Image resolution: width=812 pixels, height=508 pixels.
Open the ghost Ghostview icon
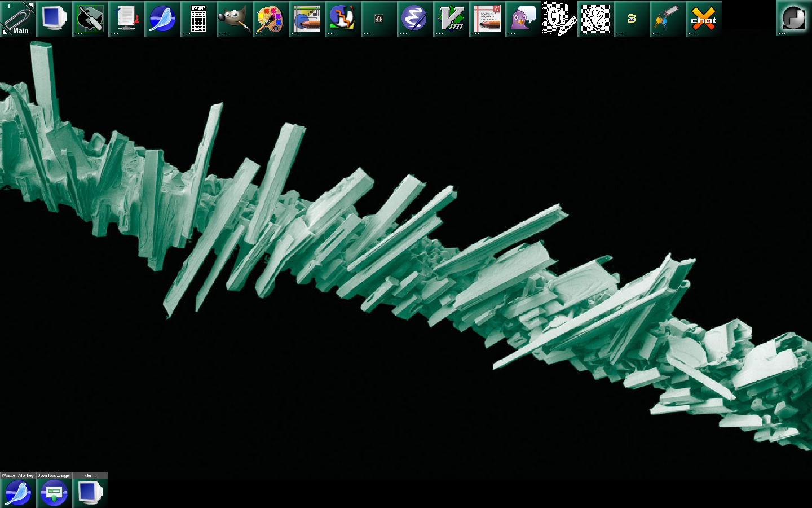(595, 19)
